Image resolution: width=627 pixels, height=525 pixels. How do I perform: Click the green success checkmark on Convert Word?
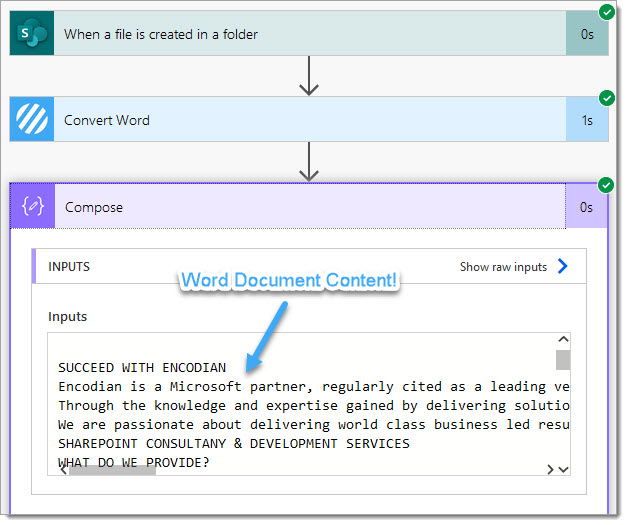tap(607, 98)
